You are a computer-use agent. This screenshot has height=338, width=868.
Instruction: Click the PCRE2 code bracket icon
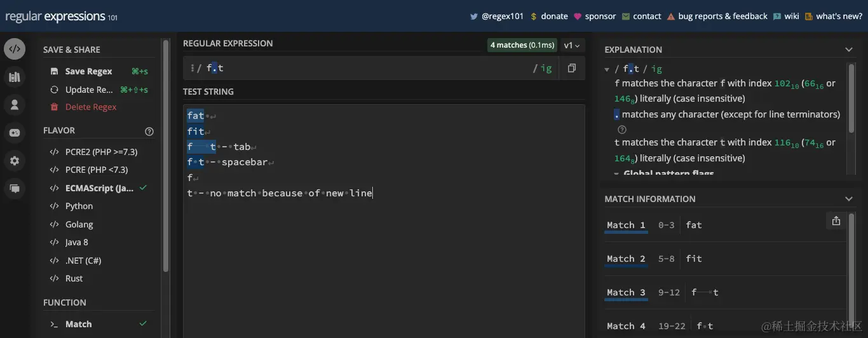pos(54,152)
